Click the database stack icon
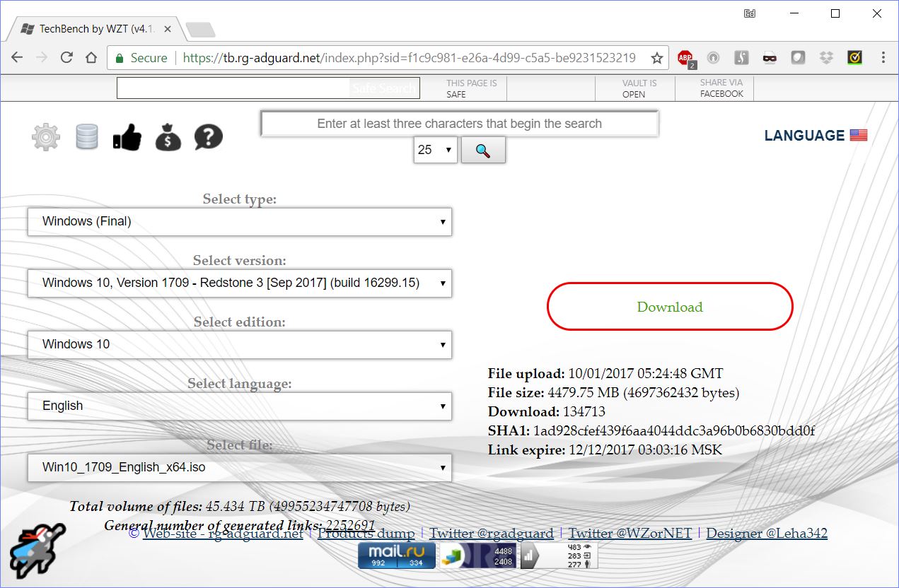 pos(87,136)
